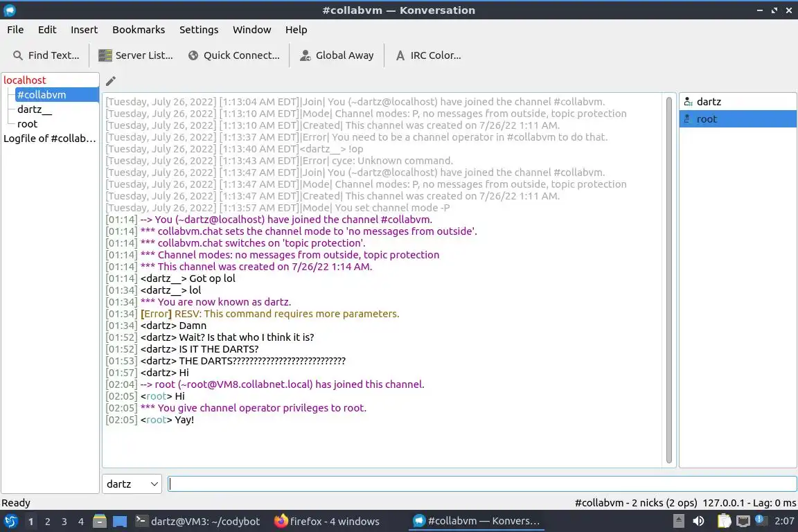Open the Insert menu

click(x=84, y=30)
